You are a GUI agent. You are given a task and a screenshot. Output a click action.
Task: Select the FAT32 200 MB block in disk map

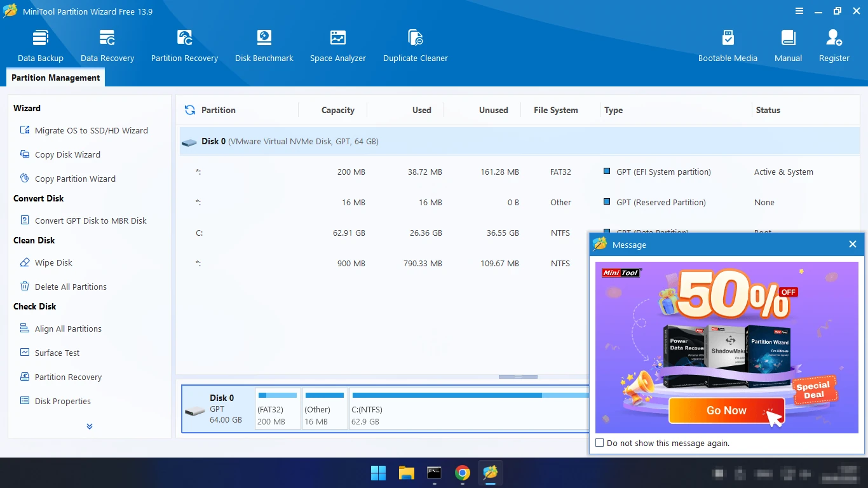pos(278,409)
